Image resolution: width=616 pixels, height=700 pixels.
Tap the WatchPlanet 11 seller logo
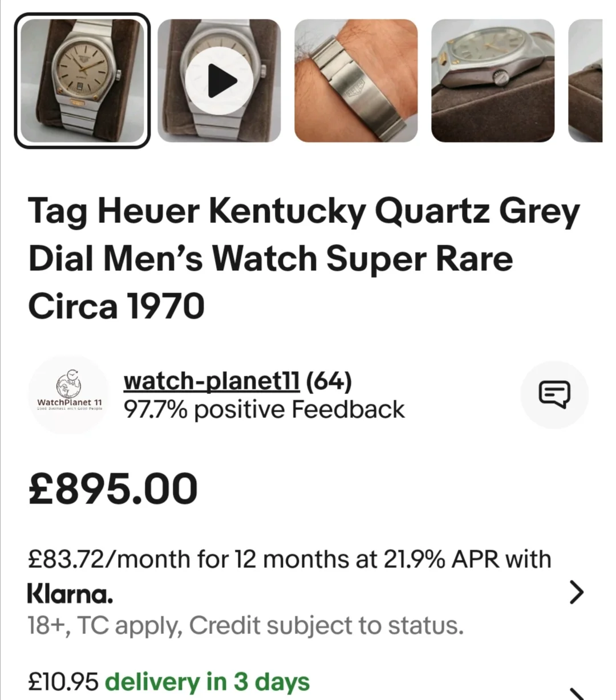coord(69,395)
